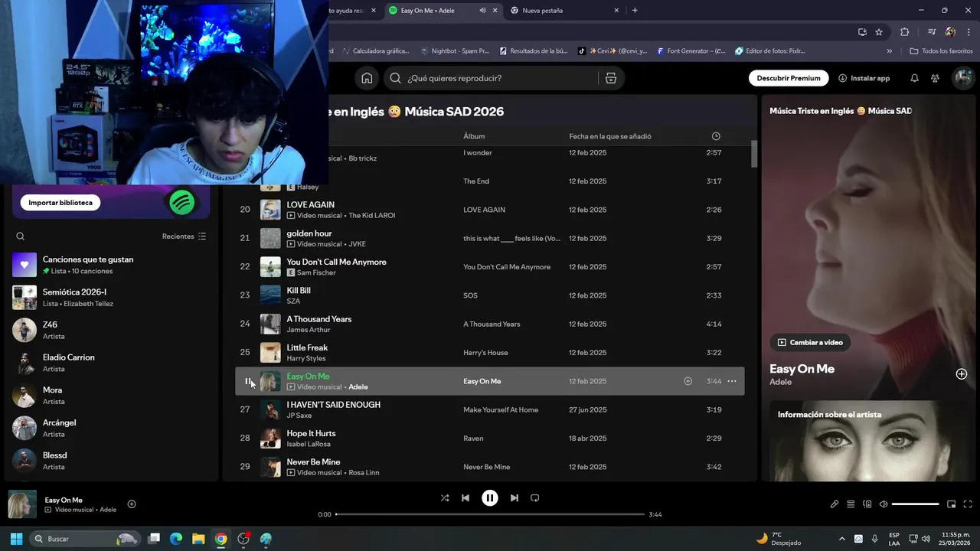Open Recientes sort dropdown in library

pos(185,236)
